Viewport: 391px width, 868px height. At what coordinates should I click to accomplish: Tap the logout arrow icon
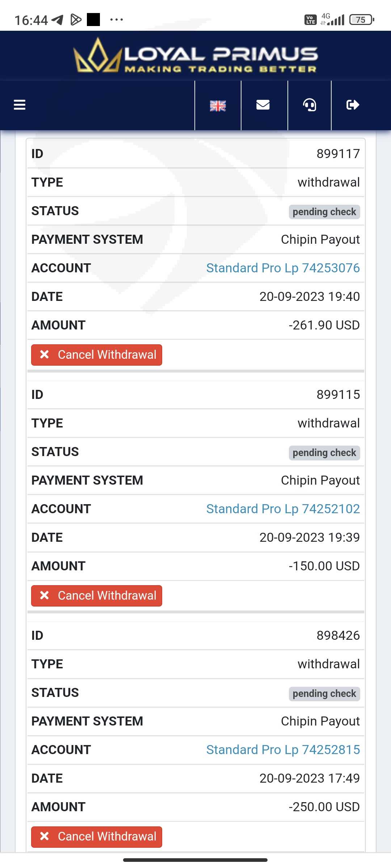[353, 105]
